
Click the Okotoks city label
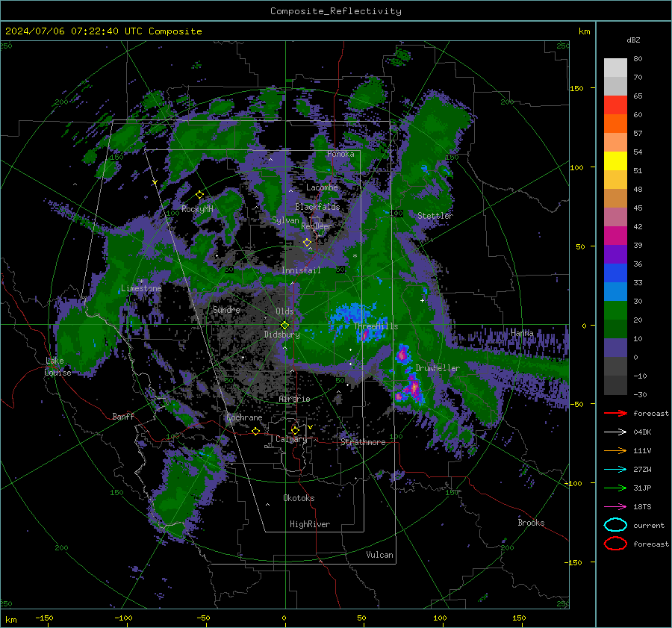point(299,498)
